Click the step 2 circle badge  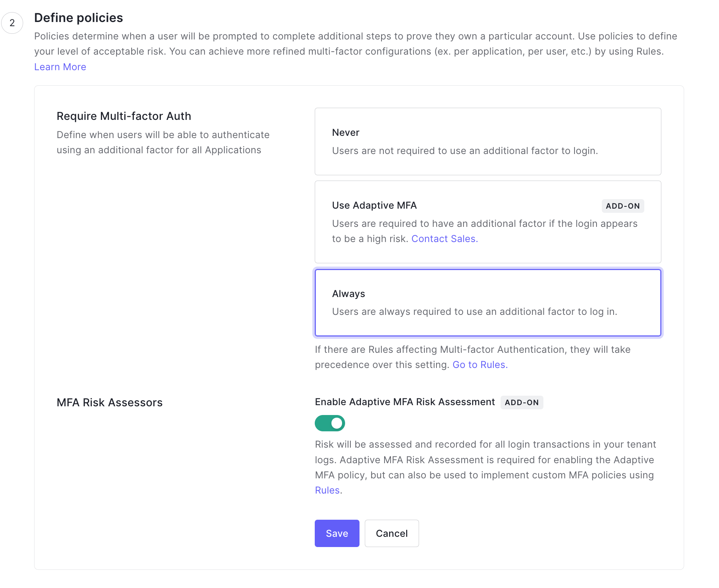12,23
